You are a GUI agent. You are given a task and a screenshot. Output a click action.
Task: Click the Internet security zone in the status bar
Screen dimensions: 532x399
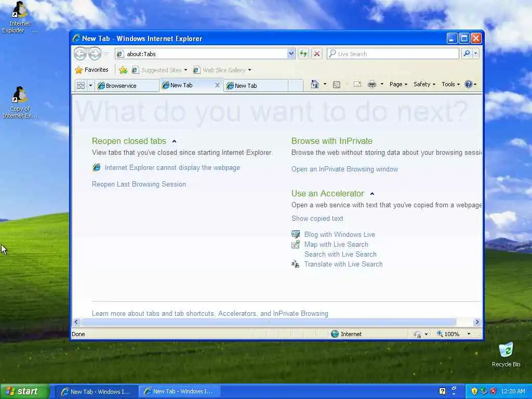pos(346,334)
